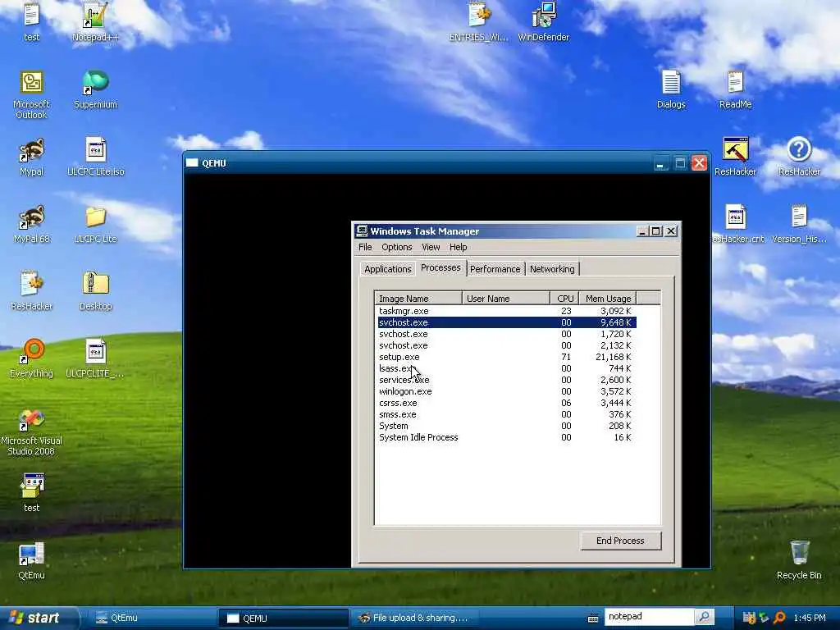Click the search magnifier button in taskbar
This screenshot has width=840, height=630.
(x=704, y=617)
